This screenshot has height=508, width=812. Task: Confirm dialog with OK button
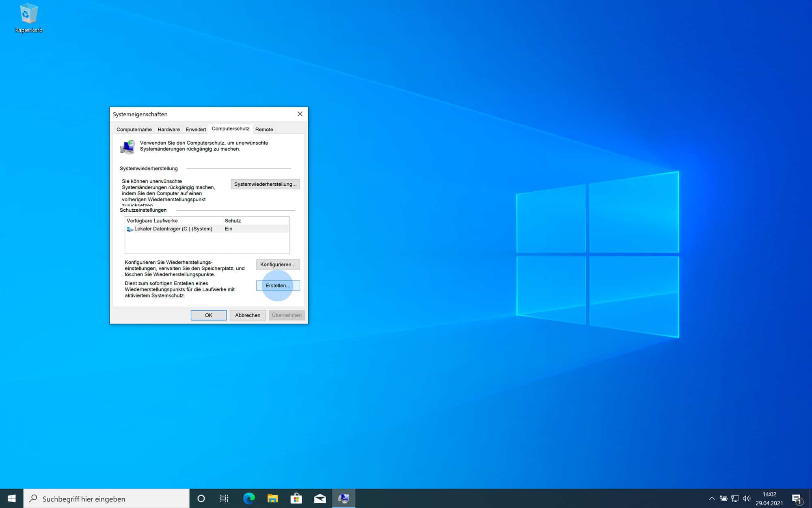[x=208, y=315]
